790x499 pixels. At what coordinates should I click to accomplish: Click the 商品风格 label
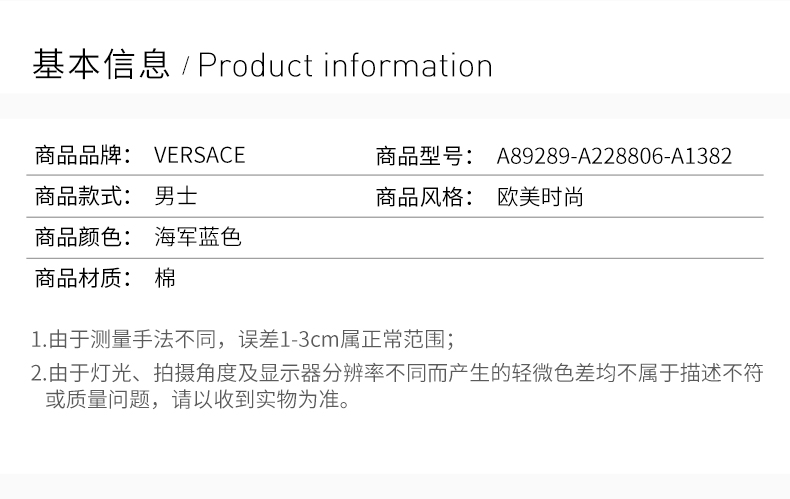424,197
